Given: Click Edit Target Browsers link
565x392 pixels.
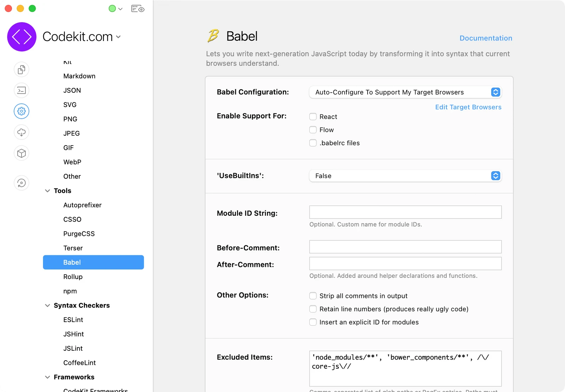Looking at the screenshot, I should pos(468,107).
